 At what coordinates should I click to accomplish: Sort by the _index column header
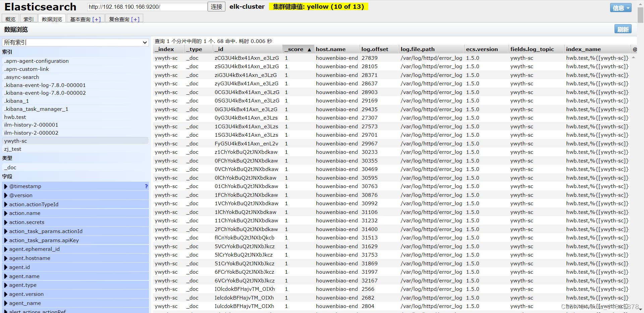[x=169, y=49]
